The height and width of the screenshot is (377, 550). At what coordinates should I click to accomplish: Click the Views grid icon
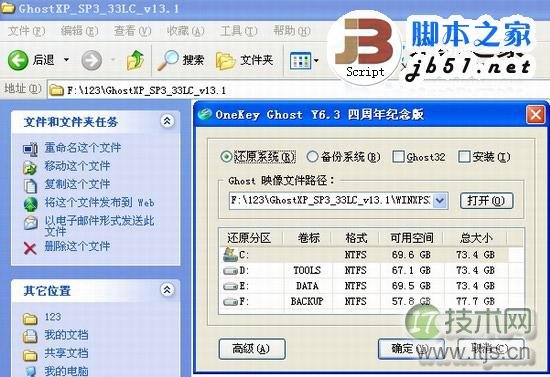coord(300,61)
